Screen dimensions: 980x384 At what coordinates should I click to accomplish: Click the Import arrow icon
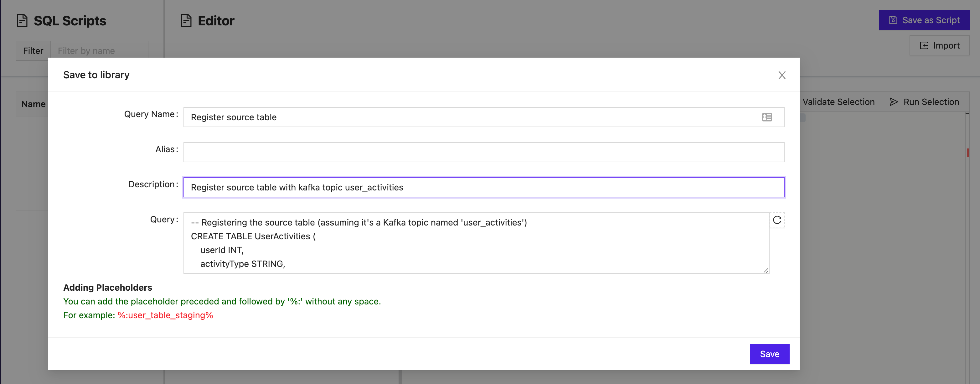924,46
